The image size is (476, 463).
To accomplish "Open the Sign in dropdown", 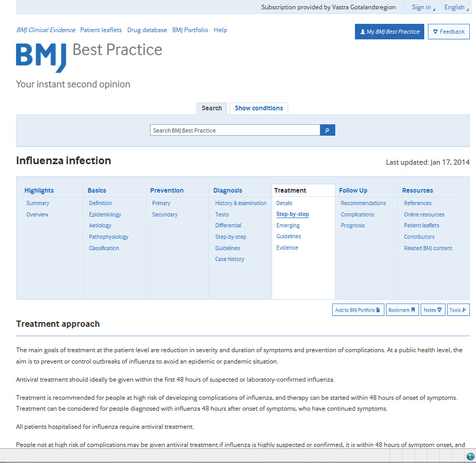I will click(x=423, y=7).
